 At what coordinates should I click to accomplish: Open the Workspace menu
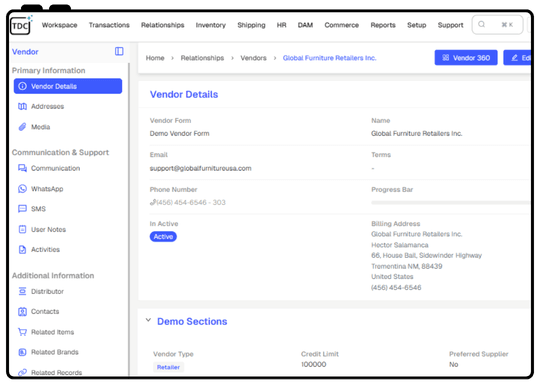pyautogui.click(x=60, y=25)
